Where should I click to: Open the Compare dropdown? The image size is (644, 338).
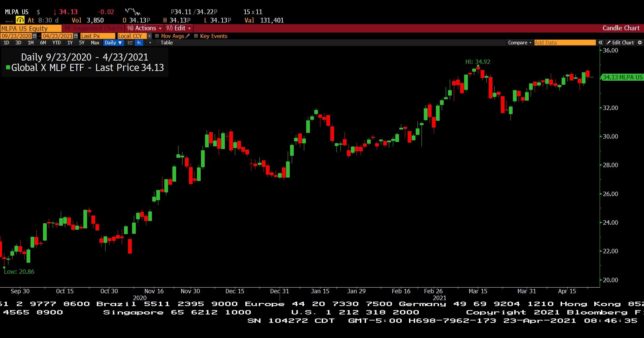tap(520, 43)
